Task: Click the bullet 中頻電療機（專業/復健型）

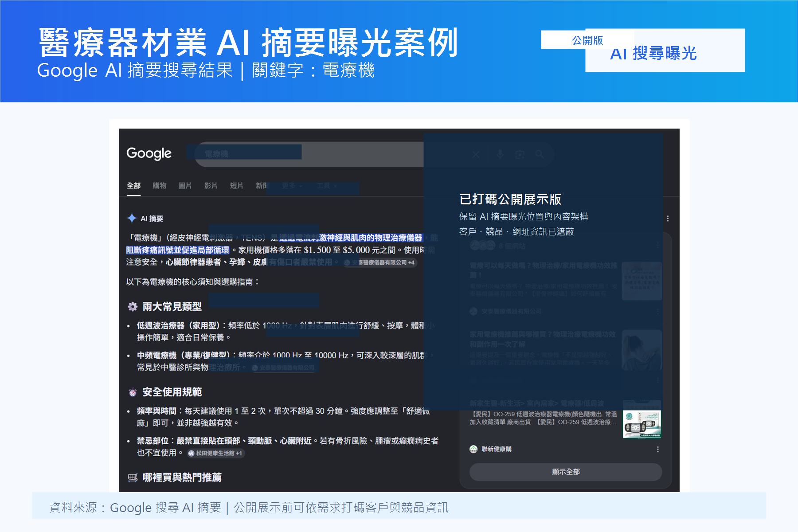Action: (184, 356)
